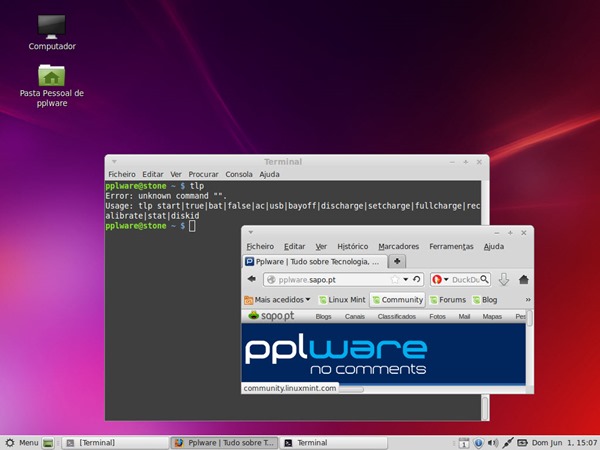The width and height of the screenshot is (600, 450).
Task: Open search engine dropdown next to DuckDuckGo icon
Action: [x=446, y=280]
